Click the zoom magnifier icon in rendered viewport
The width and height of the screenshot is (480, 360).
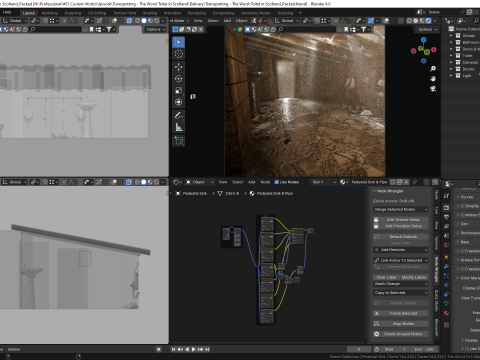point(433,69)
